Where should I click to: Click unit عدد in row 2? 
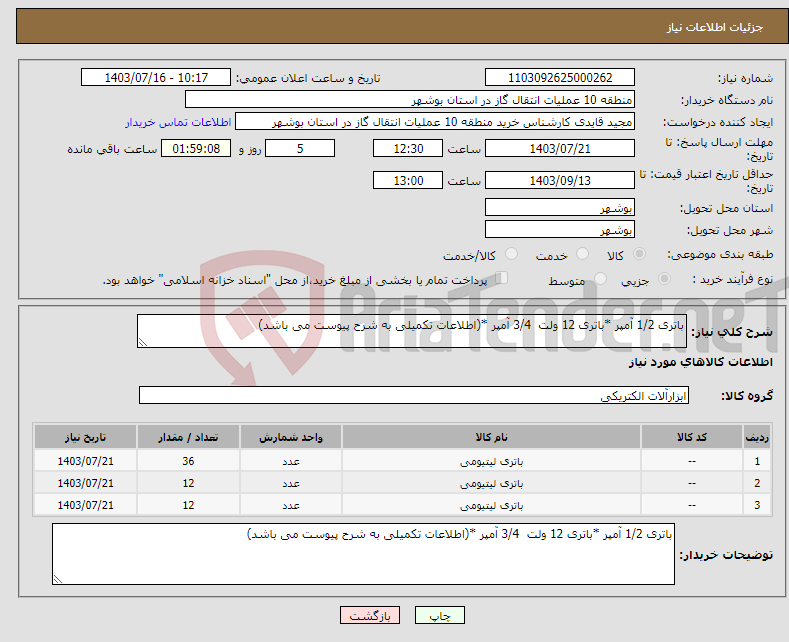(291, 483)
